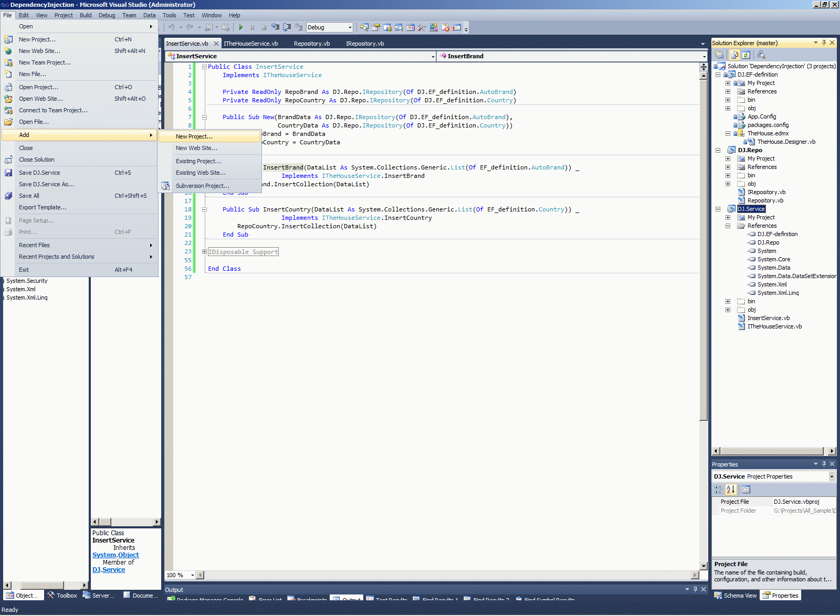Toggle Alphabetical sort in Properties panel

tap(731, 490)
